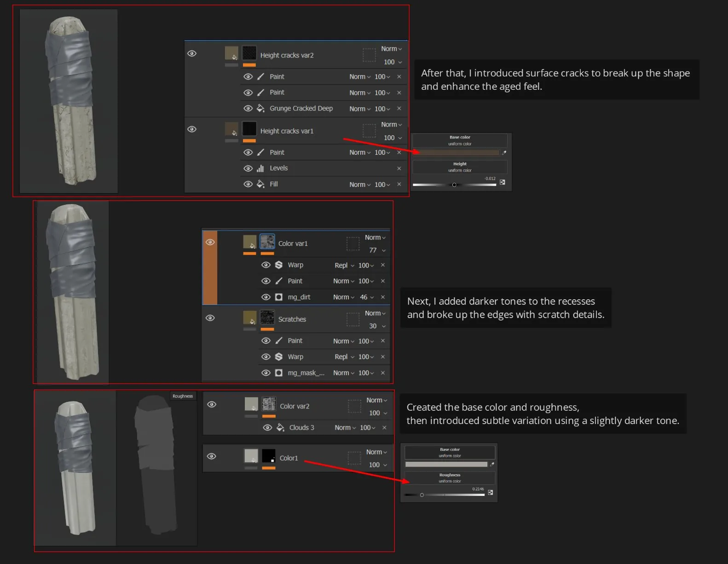
Task: Click the dark brown base color swatch
Action: (x=456, y=152)
